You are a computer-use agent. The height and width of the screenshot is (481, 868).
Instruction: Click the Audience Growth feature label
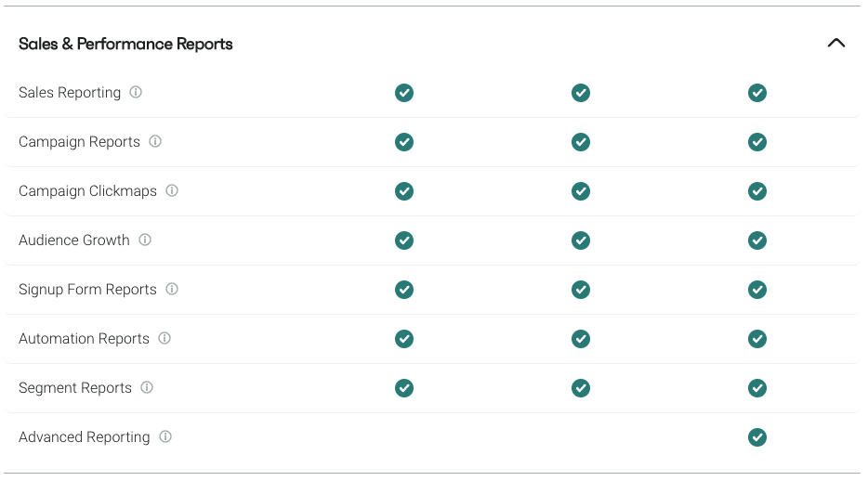pos(74,240)
